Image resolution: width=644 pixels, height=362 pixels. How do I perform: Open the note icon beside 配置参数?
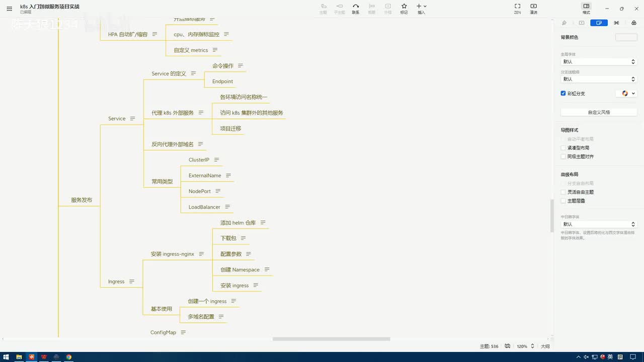(249, 254)
